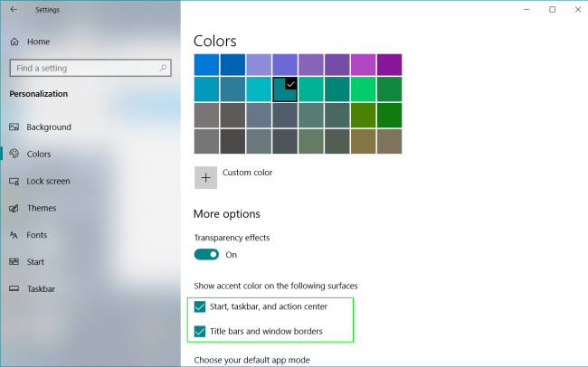Click the magnifier icon in search box
The width and height of the screenshot is (588, 367).
(163, 68)
